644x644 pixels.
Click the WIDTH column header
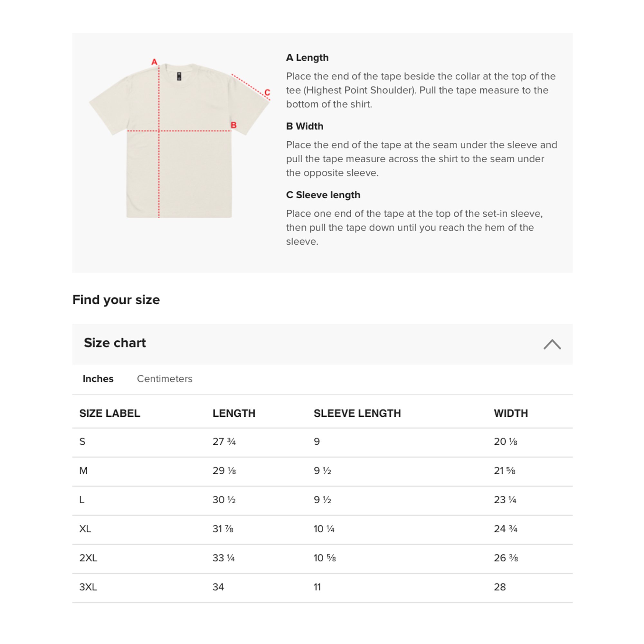[511, 413]
